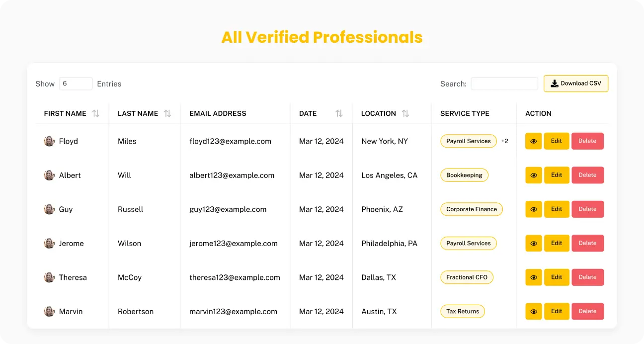Sort table by Last Name column

(167, 113)
